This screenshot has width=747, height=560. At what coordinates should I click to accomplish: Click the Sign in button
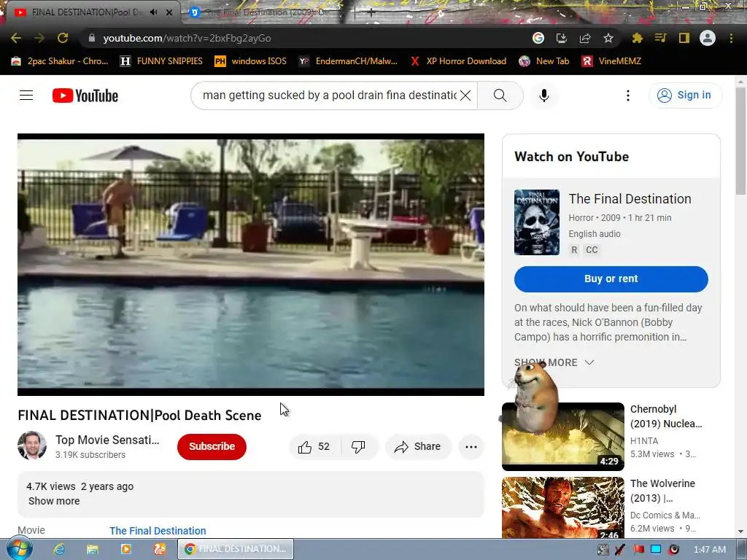coord(686,96)
